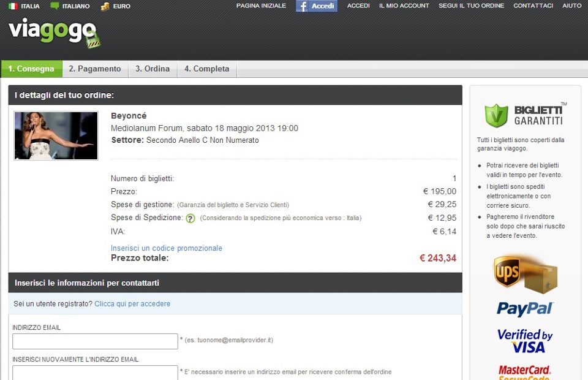Click the ACCEDI link in top navigation

tap(358, 6)
